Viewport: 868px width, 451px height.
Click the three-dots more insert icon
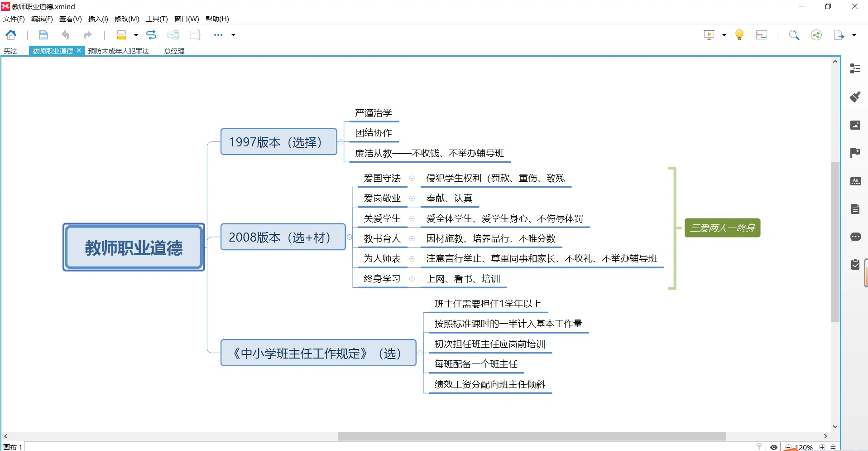[218, 35]
